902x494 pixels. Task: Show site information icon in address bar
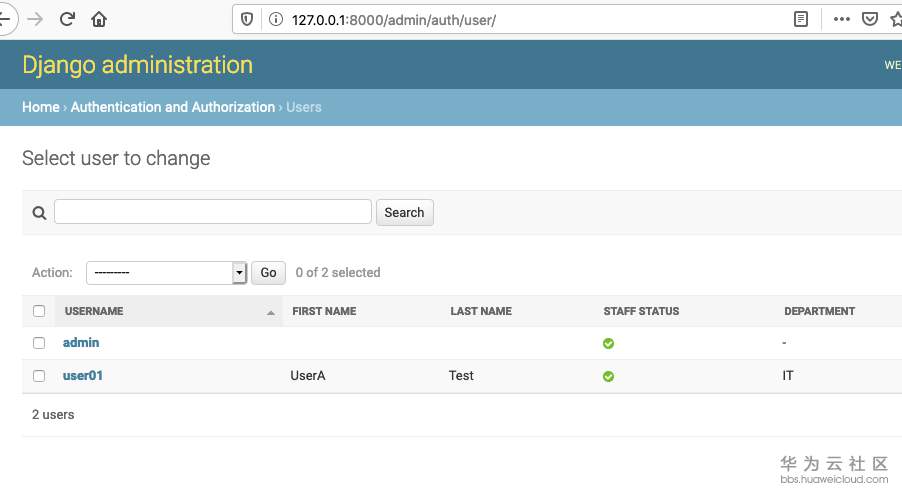[276, 20]
